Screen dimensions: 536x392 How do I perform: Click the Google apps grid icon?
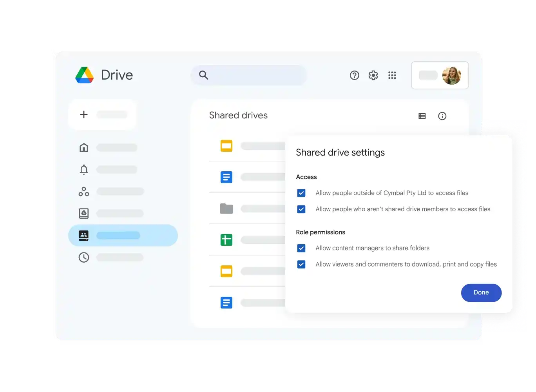coord(392,75)
